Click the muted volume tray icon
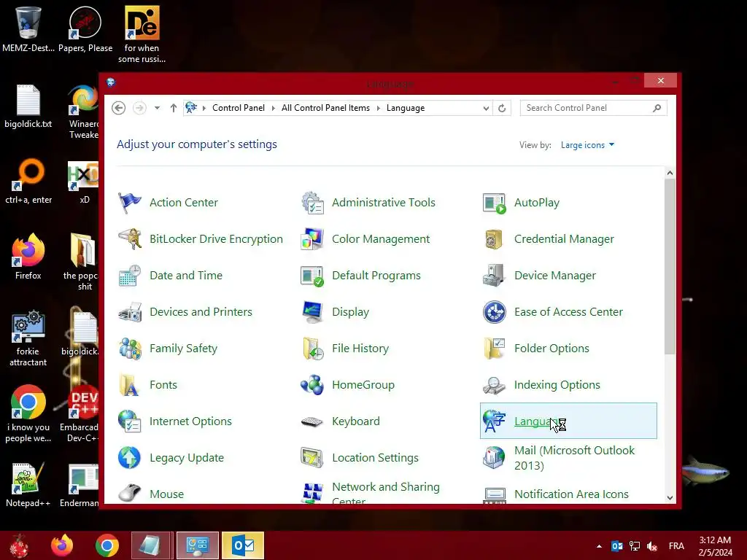This screenshot has width=747, height=560. 652,546
